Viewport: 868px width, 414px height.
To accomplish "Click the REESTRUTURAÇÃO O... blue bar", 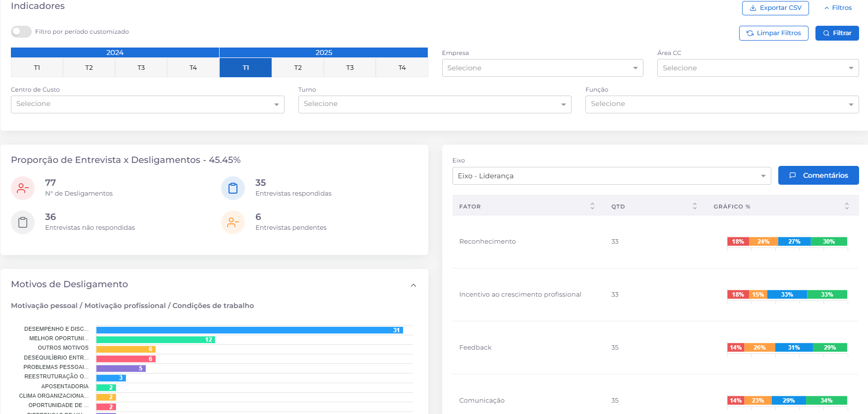I will [x=111, y=378].
